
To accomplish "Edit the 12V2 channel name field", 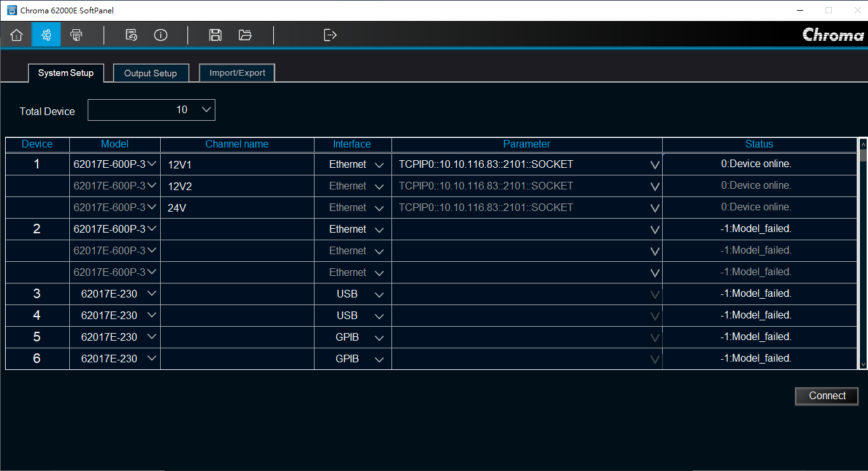I will (237, 186).
